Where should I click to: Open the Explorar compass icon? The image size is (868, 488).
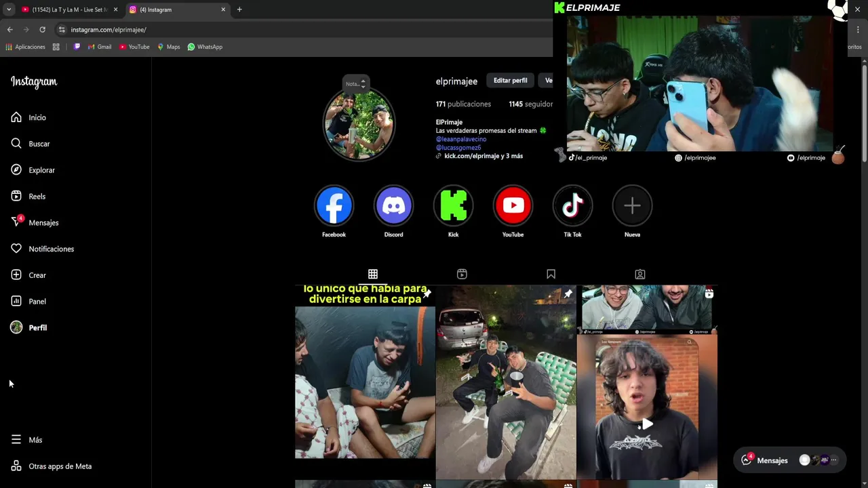pos(16,170)
